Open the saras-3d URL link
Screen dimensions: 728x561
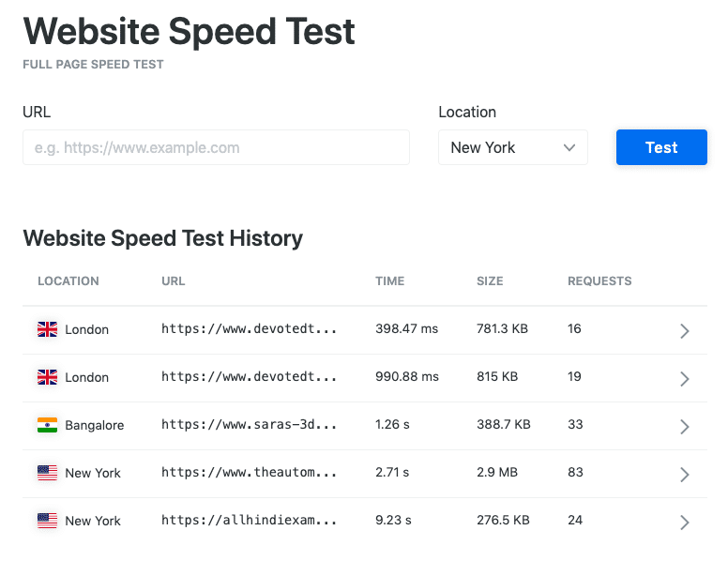coord(249,424)
